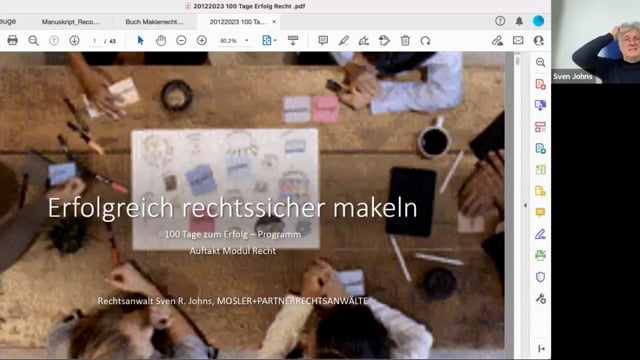The image size is (640, 360).
Task: Open the yellow Combine Files tool icon
Action: click(540, 191)
